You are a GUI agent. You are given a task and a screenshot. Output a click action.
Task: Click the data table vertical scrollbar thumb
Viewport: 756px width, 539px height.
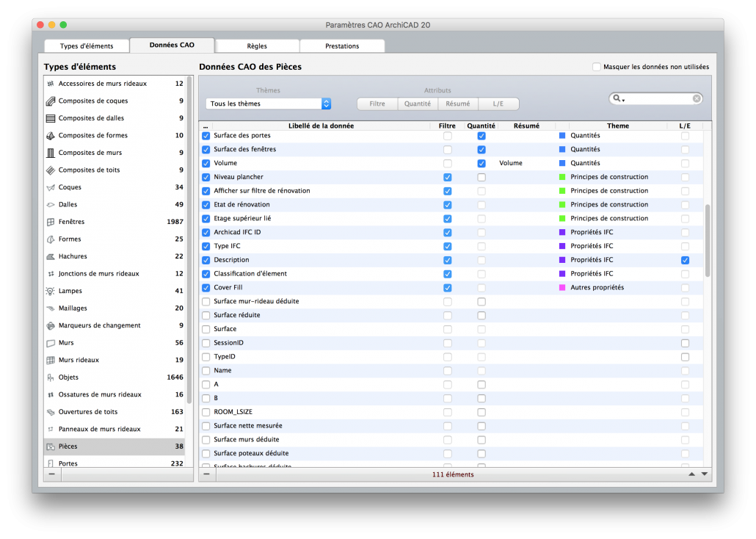click(x=708, y=240)
